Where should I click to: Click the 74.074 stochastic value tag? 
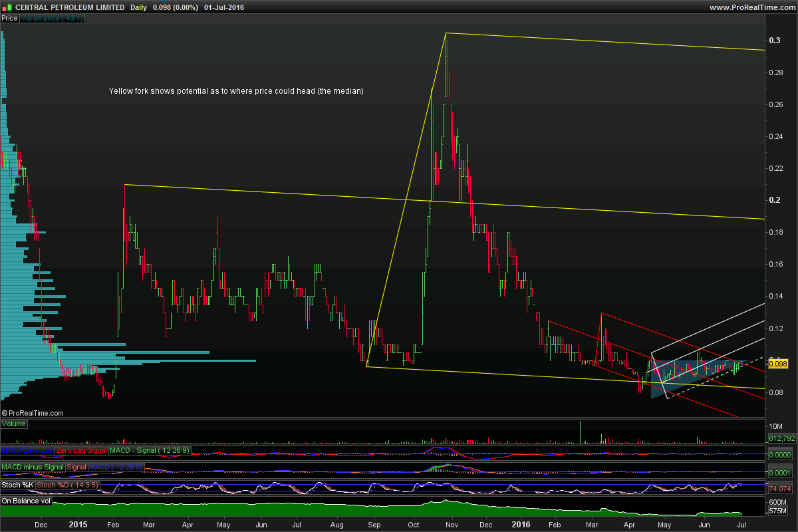click(781, 489)
